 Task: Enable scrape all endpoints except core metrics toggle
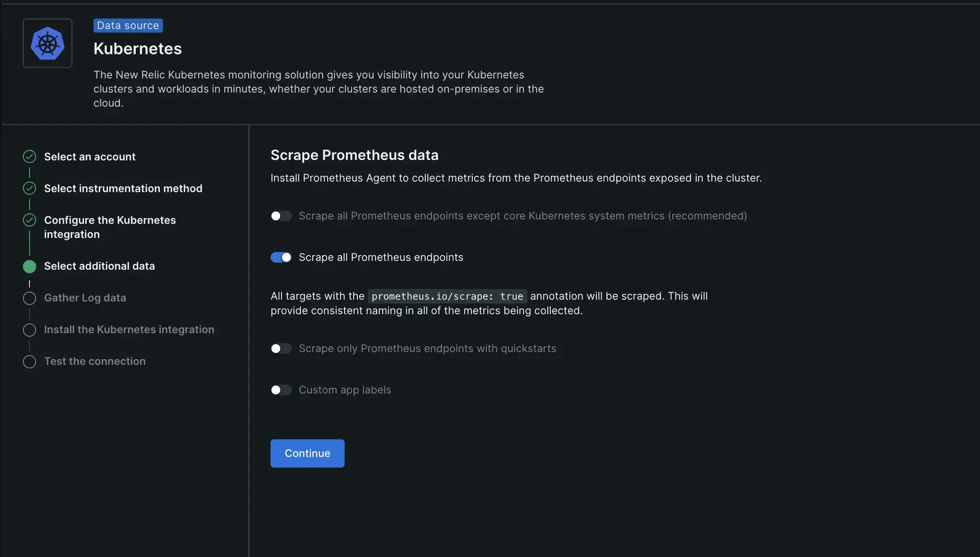click(x=281, y=216)
